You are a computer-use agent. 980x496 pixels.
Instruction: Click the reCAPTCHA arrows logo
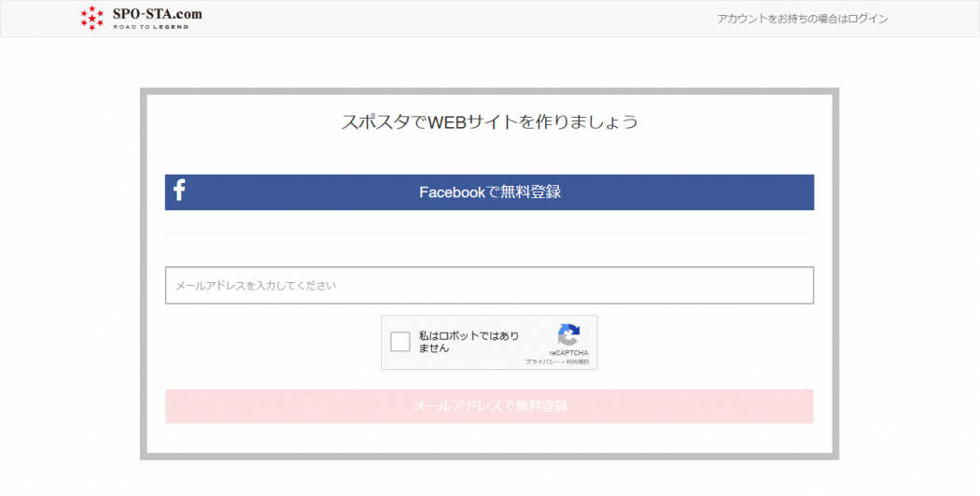pyautogui.click(x=568, y=334)
